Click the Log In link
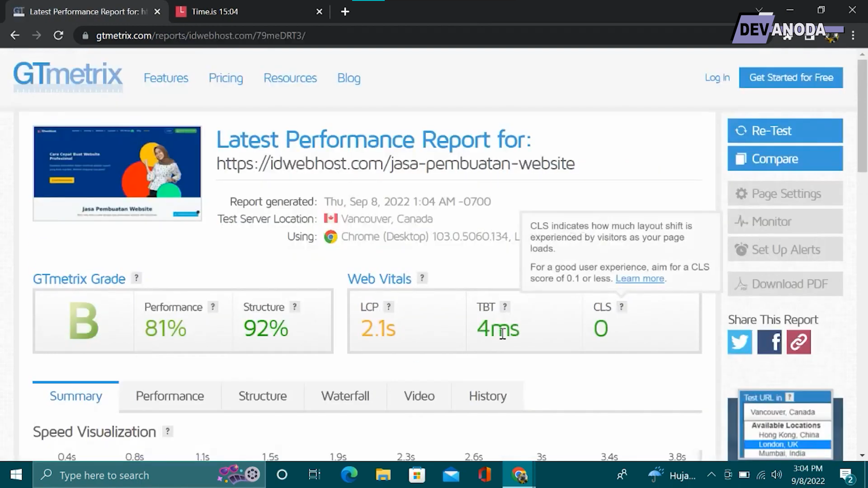Image resolution: width=868 pixels, height=488 pixels. pos(717,77)
